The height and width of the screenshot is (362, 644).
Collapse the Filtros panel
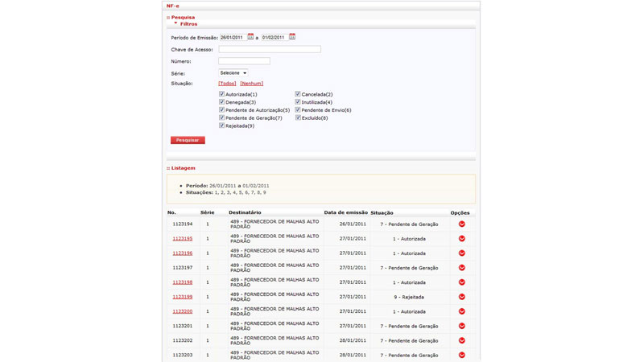175,24
